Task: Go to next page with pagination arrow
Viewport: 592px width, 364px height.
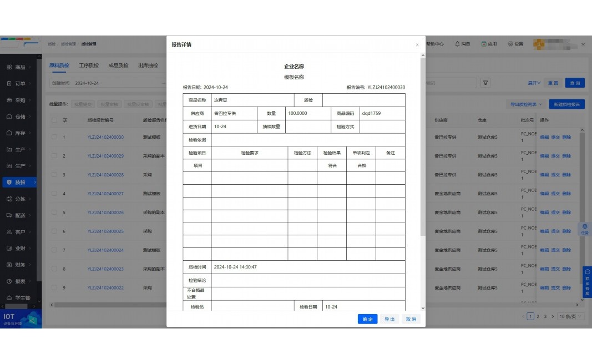Action: pyautogui.click(x=553, y=316)
